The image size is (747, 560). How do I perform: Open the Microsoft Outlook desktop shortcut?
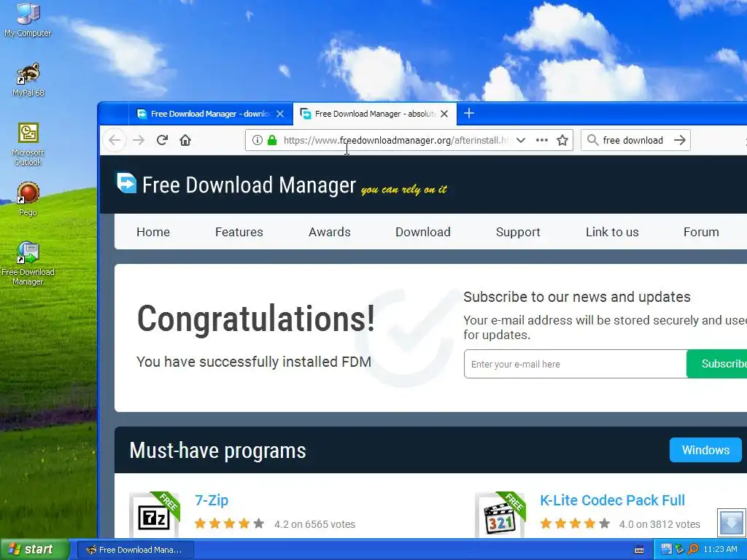pyautogui.click(x=28, y=144)
